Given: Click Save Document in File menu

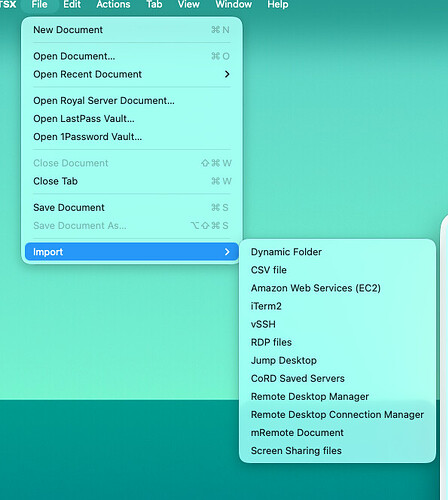Looking at the screenshot, I should [132, 207].
